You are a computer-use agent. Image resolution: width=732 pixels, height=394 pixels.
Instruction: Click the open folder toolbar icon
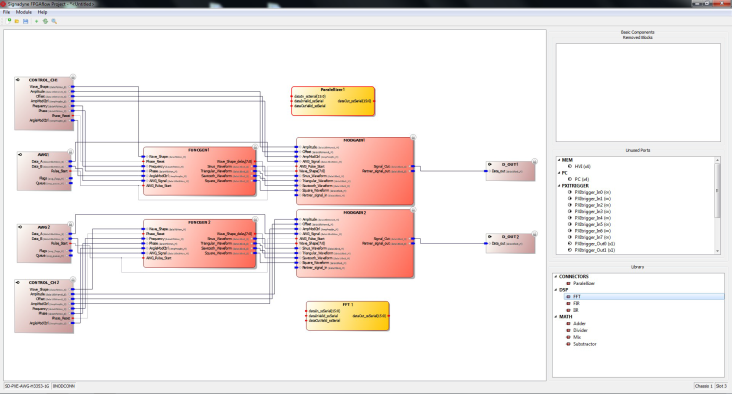(x=17, y=21)
